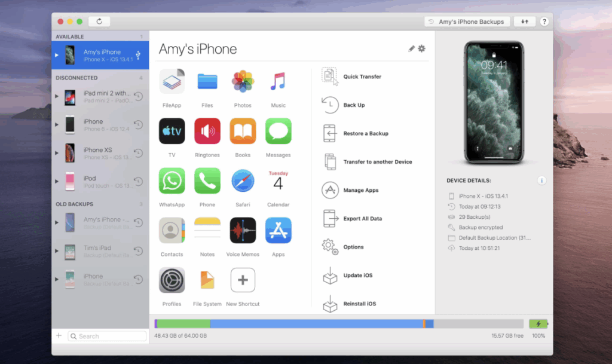The width and height of the screenshot is (612, 364).
Task: Select the iPod device in sidebar
Action: 100,182
